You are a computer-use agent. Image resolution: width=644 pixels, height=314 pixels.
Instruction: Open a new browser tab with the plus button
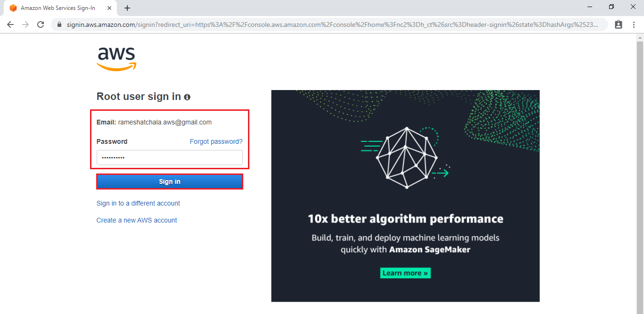127,8
